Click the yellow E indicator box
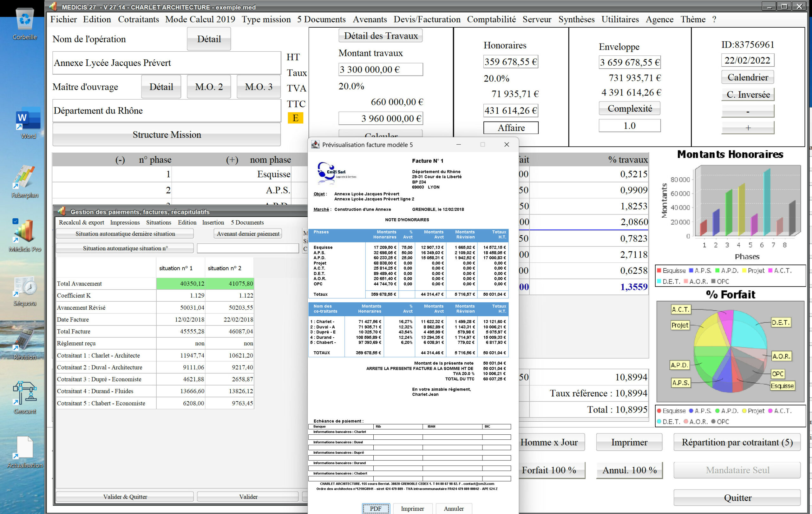This screenshot has width=812, height=514. (x=295, y=118)
